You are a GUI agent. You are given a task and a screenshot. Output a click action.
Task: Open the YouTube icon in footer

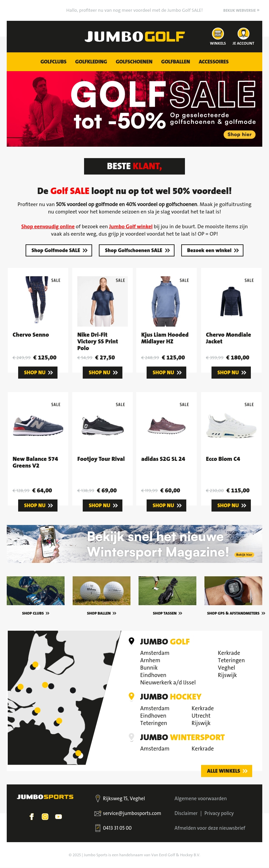click(x=59, y=816)
